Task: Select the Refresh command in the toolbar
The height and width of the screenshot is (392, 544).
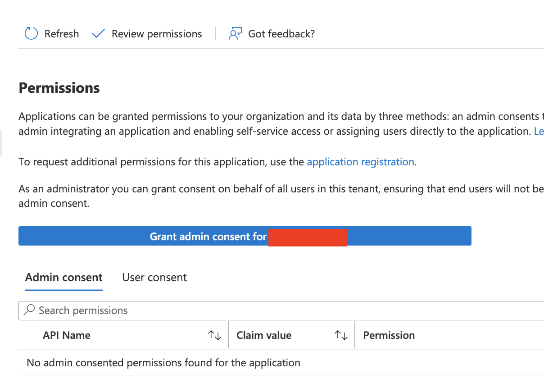Action: [51, 33]
